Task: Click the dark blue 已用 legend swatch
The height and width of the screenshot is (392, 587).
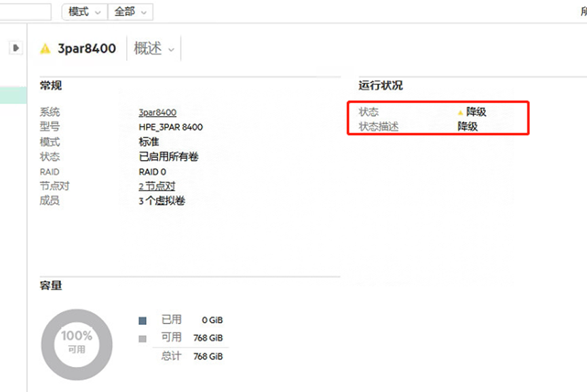Action: coord(143,321)
